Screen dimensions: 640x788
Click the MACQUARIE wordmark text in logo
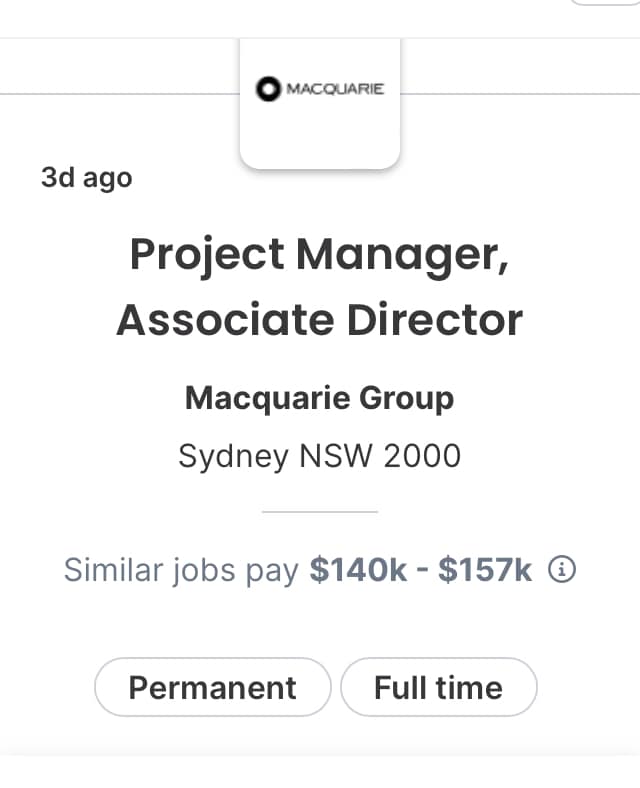(x=334, y=90)
